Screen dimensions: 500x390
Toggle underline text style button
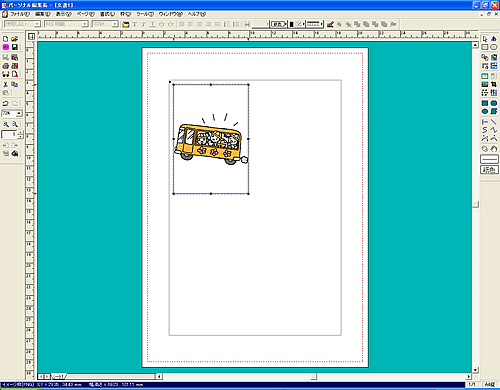153,24
